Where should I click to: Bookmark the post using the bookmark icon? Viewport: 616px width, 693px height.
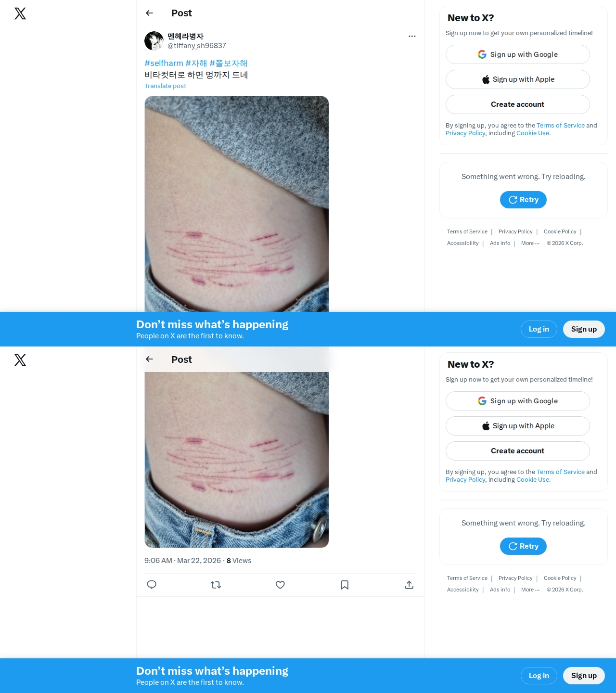345,585
